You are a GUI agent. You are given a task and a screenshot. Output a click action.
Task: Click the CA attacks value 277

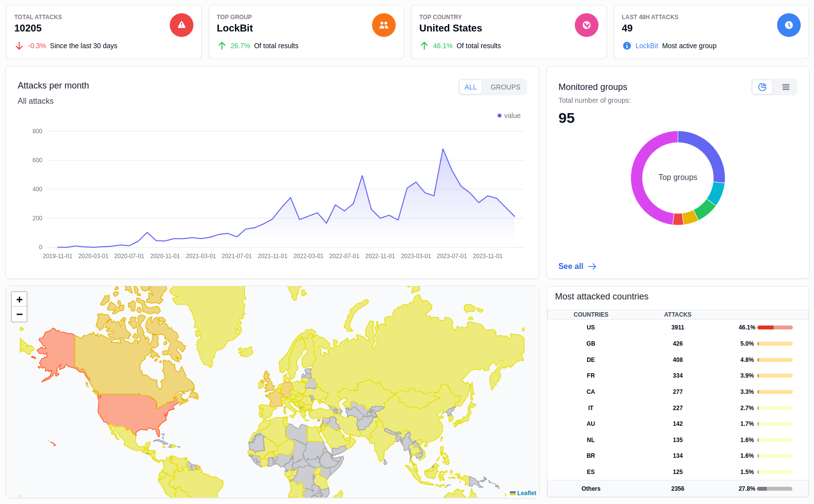678,392
